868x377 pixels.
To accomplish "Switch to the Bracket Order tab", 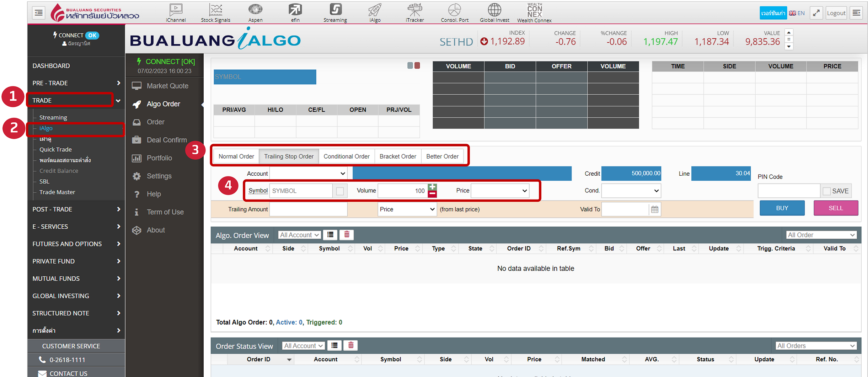I will (398, 156).
